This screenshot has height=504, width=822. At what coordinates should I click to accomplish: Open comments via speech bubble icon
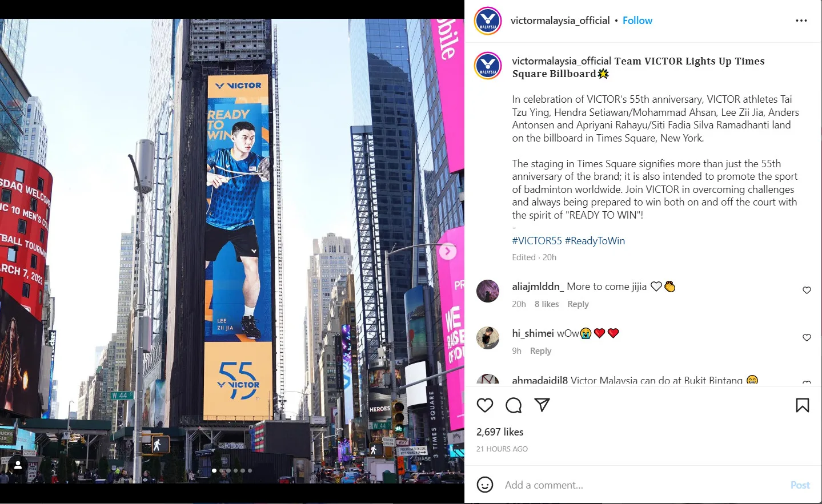(514, 405)
